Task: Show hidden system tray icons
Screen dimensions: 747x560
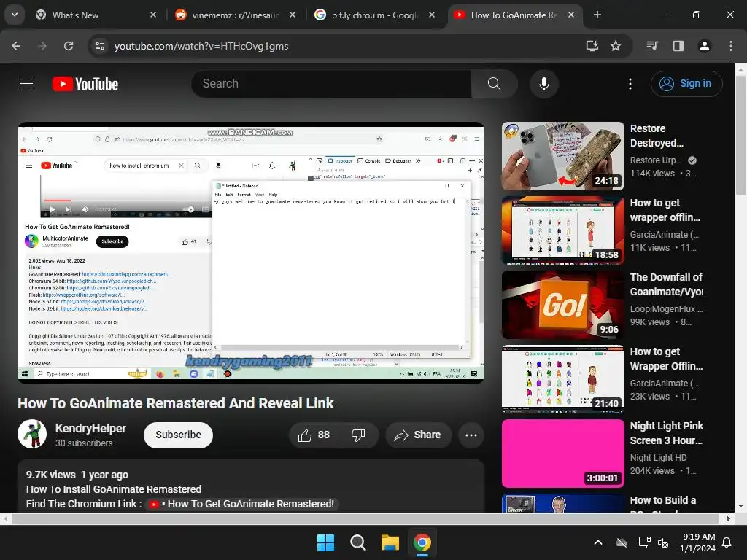Action: click(x=598, y=542)
